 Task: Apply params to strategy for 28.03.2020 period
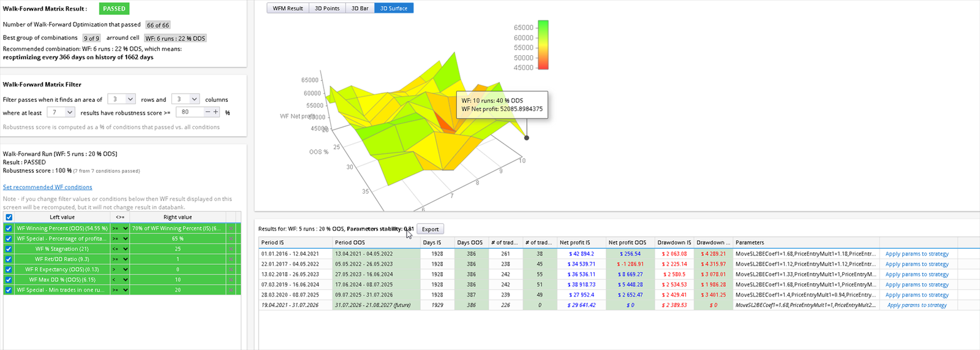point(917,295)
